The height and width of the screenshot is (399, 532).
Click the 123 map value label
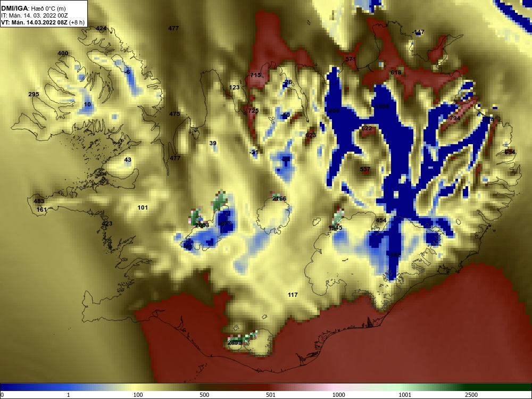[x=235, y=88]
